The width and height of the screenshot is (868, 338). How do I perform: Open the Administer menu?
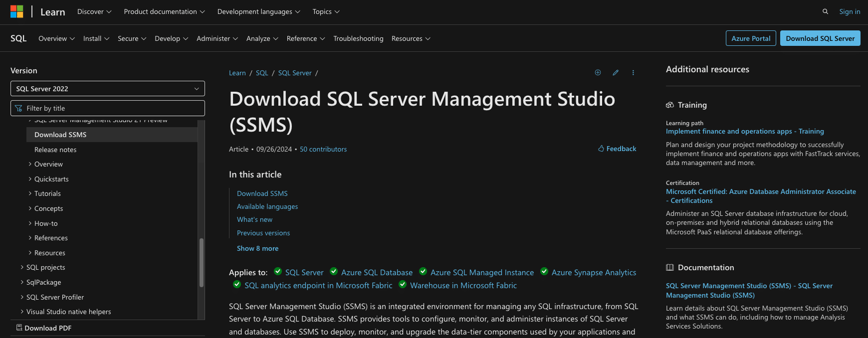pos(217,38)
